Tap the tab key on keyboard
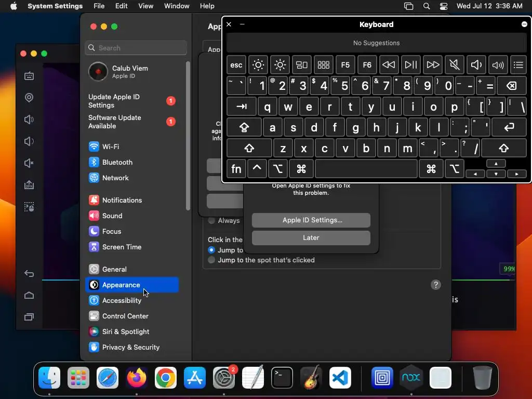Viewport: 532px width, 399px height. [x=242, y=107]
